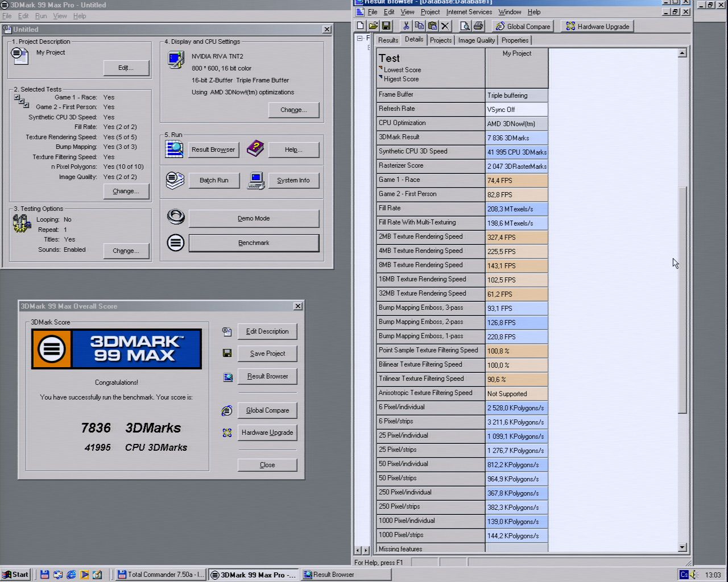This screenshot has height=582, width=728.
Task: Open the Help menu in 3DMark main window
Action: 80,16
